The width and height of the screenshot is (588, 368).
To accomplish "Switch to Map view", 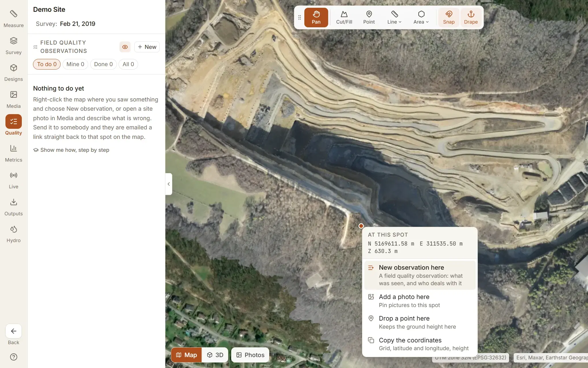I will click(187, 355).
